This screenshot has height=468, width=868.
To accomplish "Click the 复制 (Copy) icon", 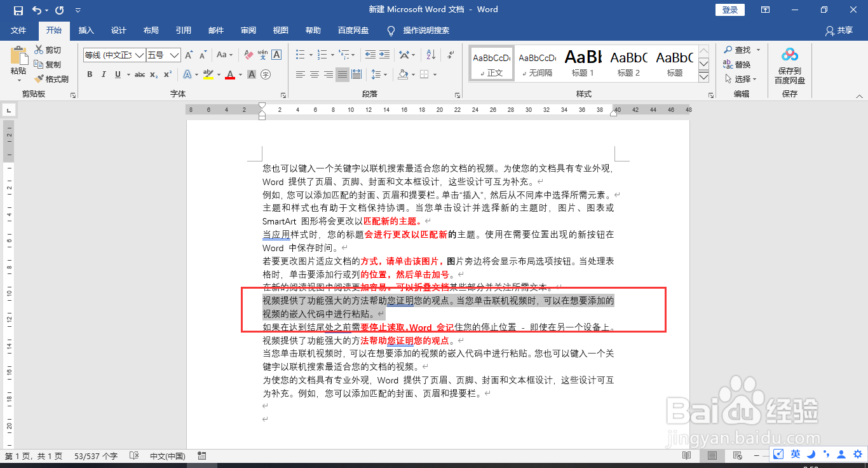I will click(39, 64).
